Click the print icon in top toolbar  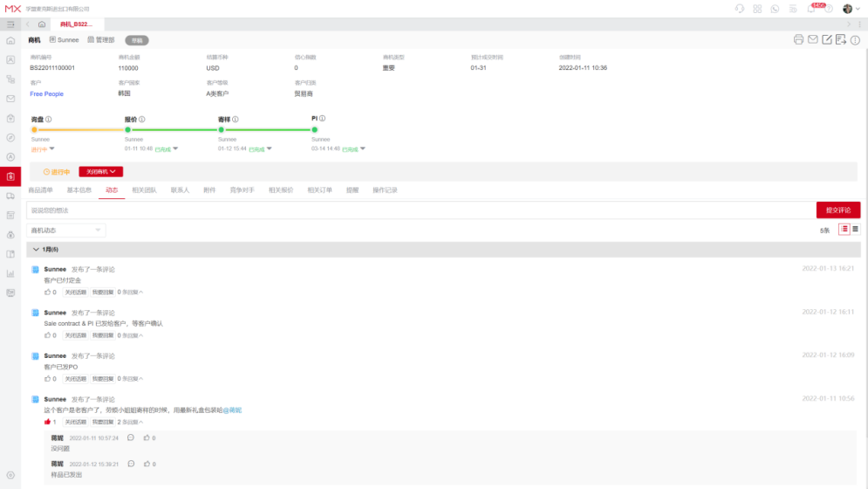[x=798, y=39]
